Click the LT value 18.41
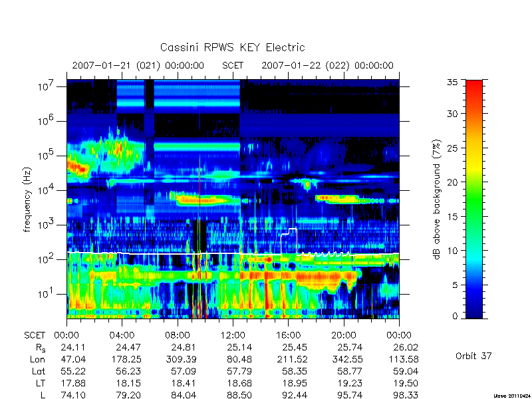This screenshot has height=399, width=532. click(x=184, y=384)
